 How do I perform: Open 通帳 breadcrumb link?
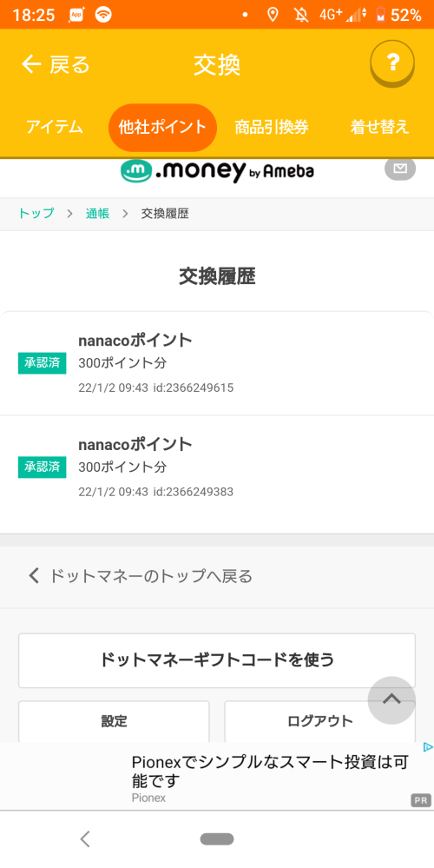point(97,214)
